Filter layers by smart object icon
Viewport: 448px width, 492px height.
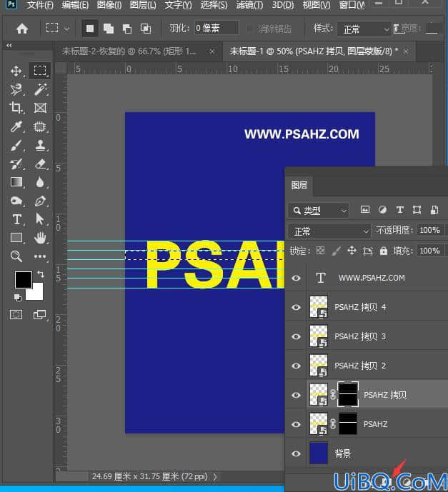click(434, 210)
